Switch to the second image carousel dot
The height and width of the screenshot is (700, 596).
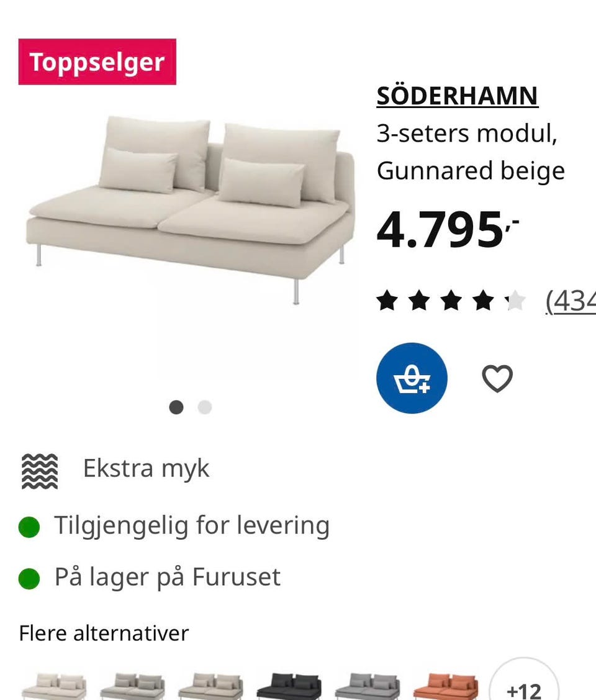point(204,407)
